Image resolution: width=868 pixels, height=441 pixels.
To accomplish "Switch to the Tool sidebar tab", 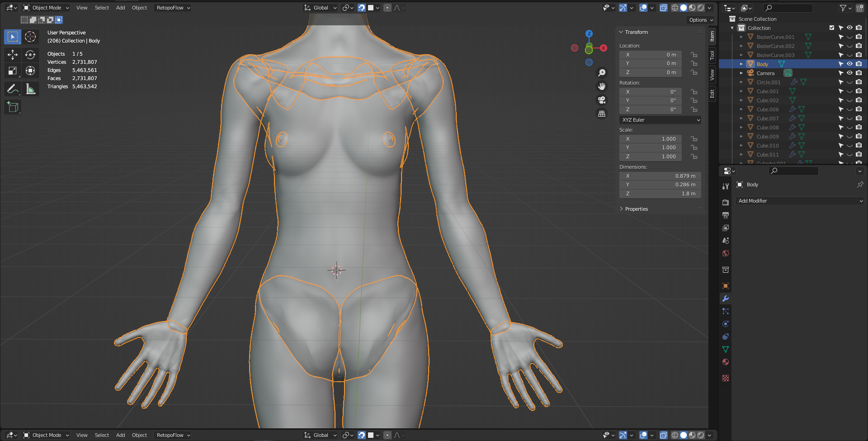I will tap(712, 55).
